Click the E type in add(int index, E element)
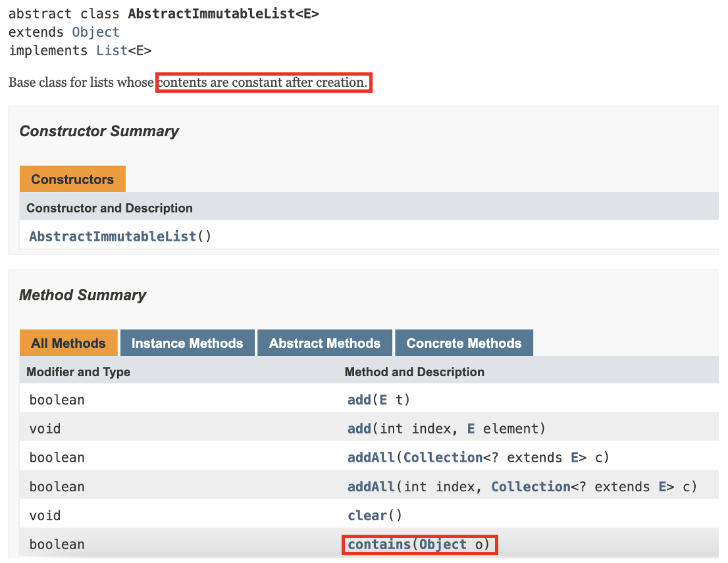Image resolution: width=728 pixels, height=563 pixels. 471,429
